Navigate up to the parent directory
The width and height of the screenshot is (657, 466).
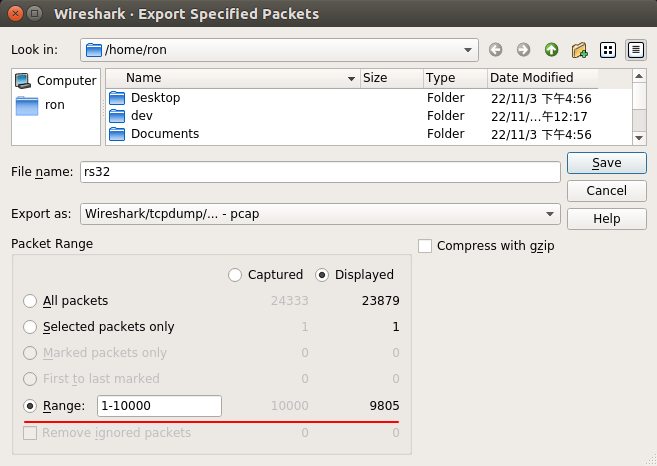551,50
